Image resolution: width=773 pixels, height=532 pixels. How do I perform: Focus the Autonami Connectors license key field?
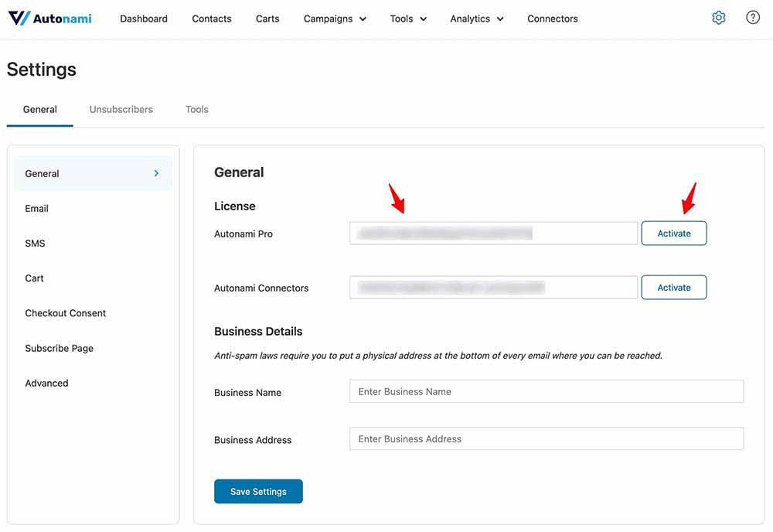pyautogui.click(x=493, y=288)
